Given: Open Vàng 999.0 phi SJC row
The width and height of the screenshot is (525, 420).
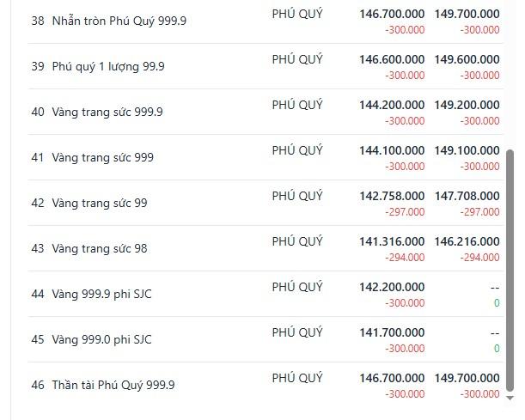Looking at the screenshot, I should [266, 339].
